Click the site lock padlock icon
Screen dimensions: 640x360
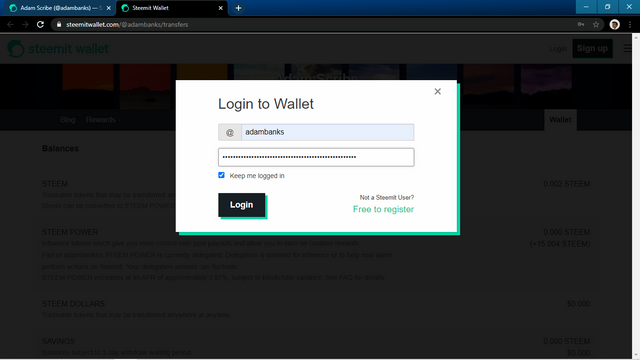click(59, 24)
